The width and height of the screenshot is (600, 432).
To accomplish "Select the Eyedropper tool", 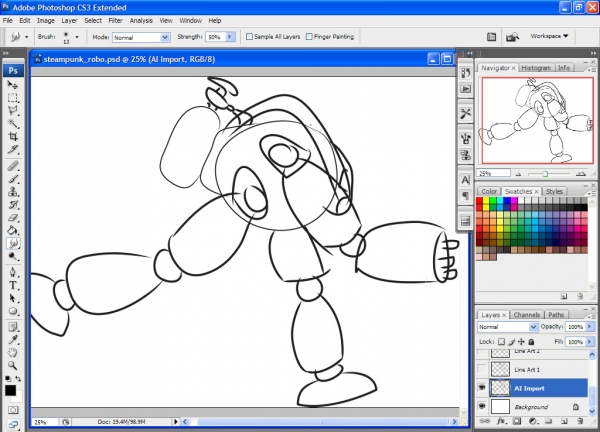I will tap(13, 340).
